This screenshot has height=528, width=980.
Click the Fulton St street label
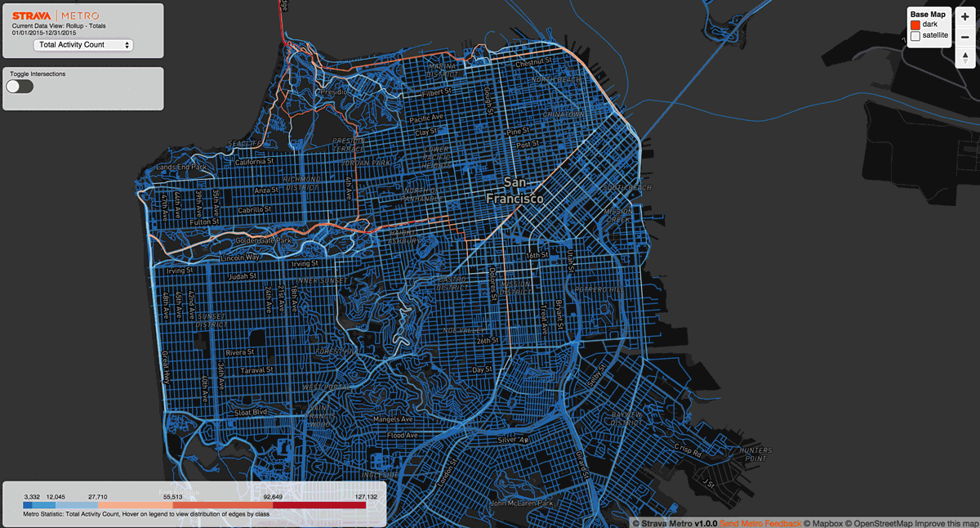(x=203, y=221)
